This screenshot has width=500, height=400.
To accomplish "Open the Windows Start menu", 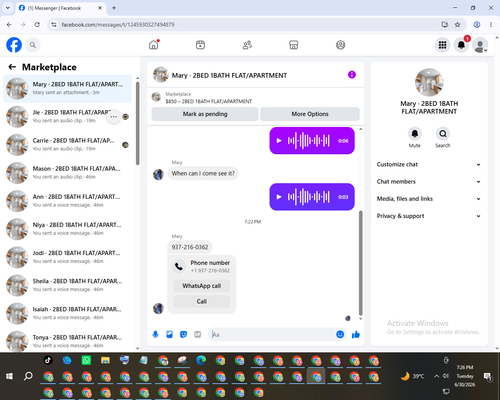I will (9, 376).
